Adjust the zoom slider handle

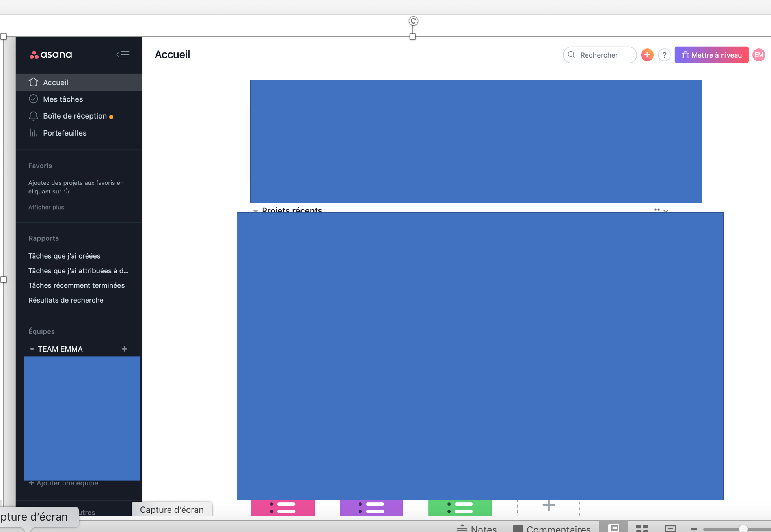(x=743, y=528)
